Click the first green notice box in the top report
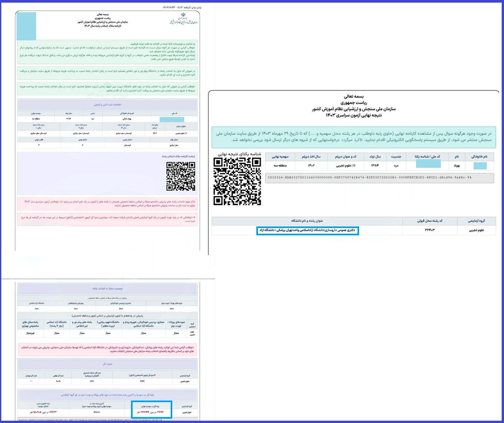The height and width of the screenshot is (423, 504). pos(107,52)
